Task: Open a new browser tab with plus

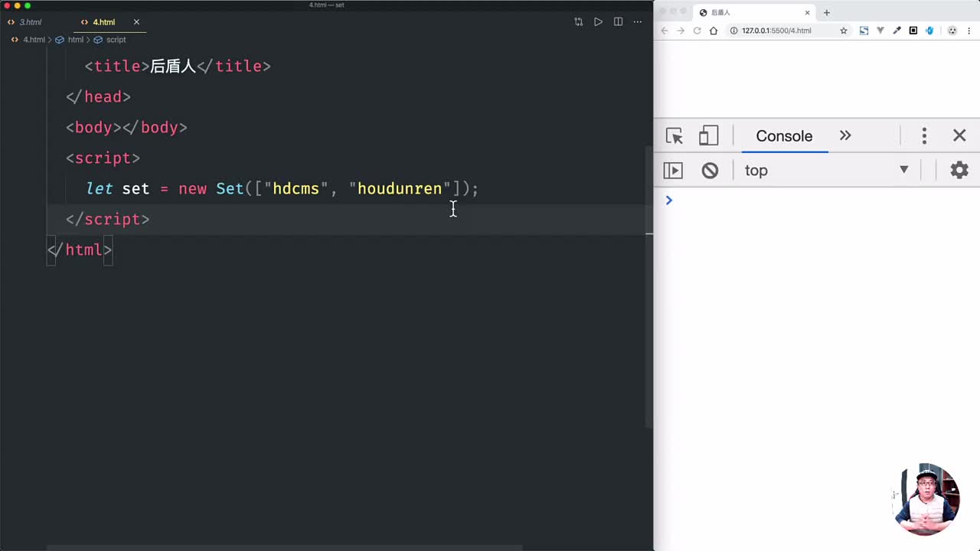Action: click(826, 12)
